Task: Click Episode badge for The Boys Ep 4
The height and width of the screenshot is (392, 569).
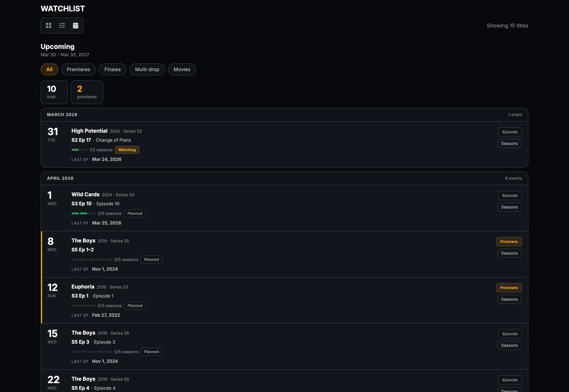Action: 510,380
